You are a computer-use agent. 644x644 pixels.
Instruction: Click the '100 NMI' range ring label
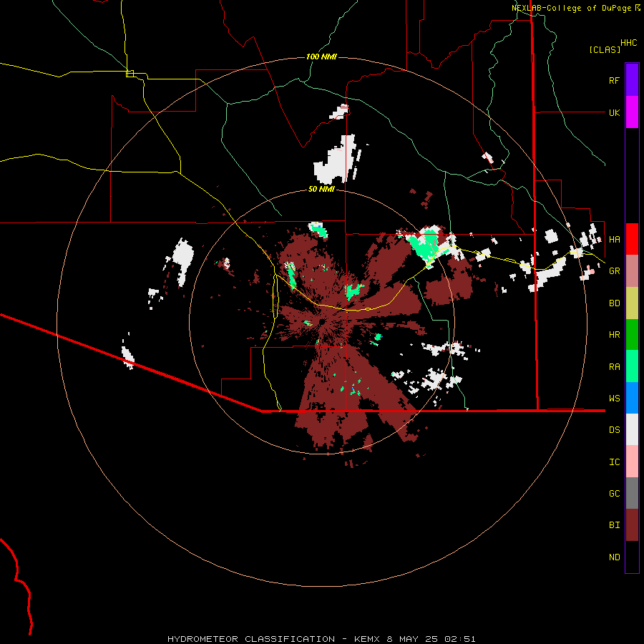coord(321,57)
